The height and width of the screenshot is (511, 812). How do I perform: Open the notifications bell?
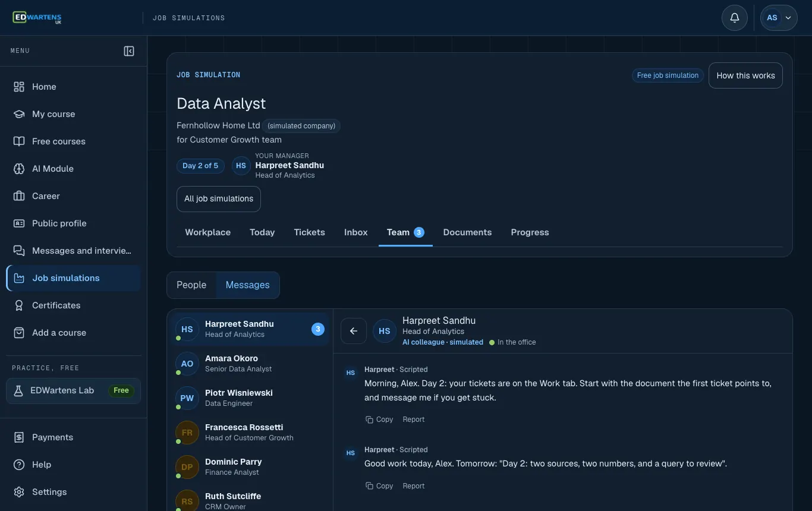click(735, 18)
